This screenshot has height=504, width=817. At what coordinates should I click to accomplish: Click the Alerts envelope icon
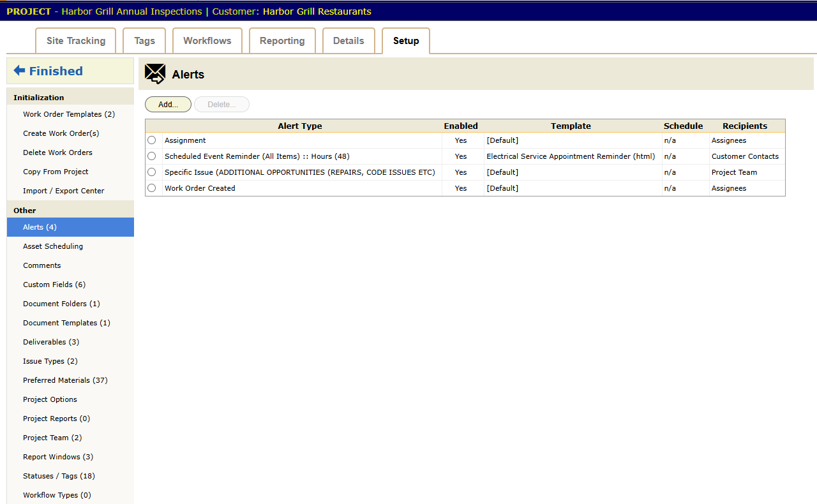coord(155,74)
